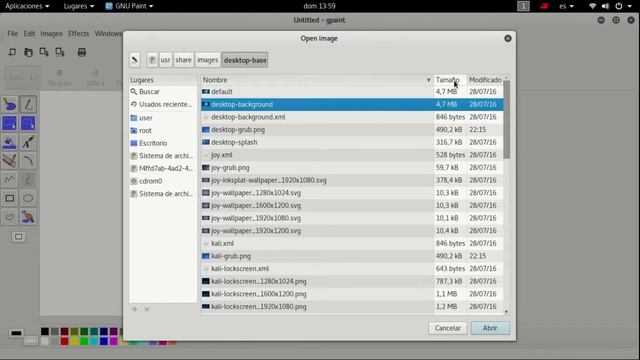The image size is (640, 360).
Task: Sort files by the Tamaño column
Action: (450, 80)
